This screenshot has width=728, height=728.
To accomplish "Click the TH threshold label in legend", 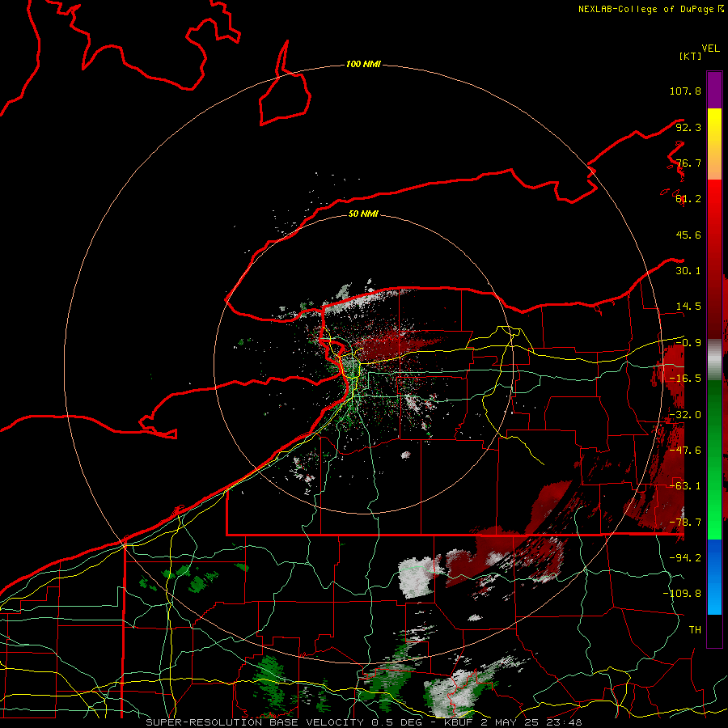I will pos(695,630).
